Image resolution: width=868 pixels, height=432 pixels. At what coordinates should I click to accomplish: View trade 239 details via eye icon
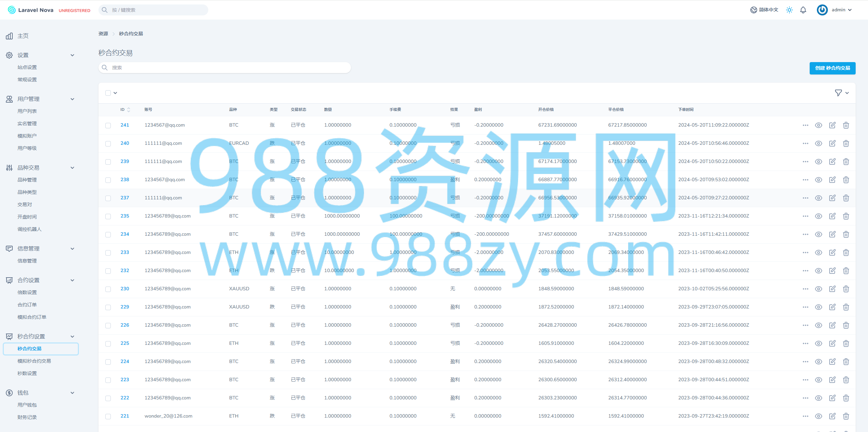818,162
